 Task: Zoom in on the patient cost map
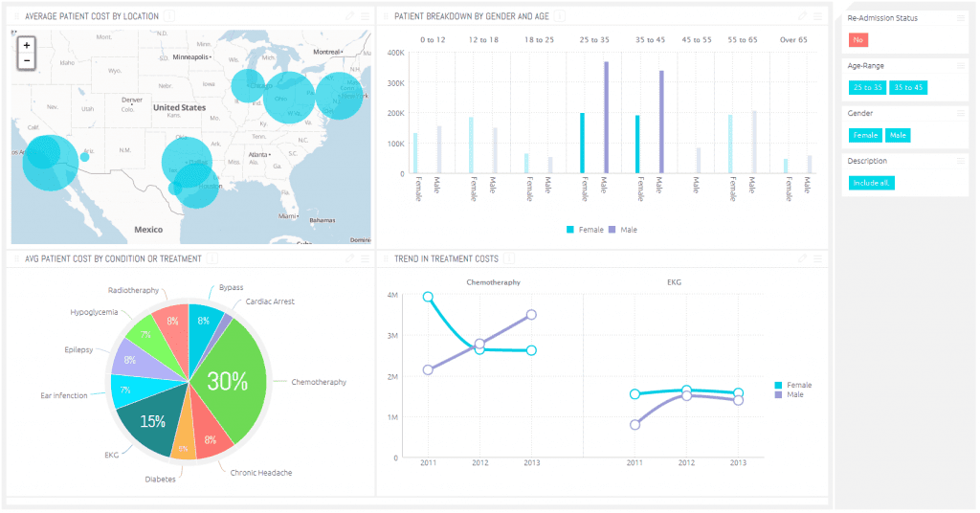click(x=27, y=45)
